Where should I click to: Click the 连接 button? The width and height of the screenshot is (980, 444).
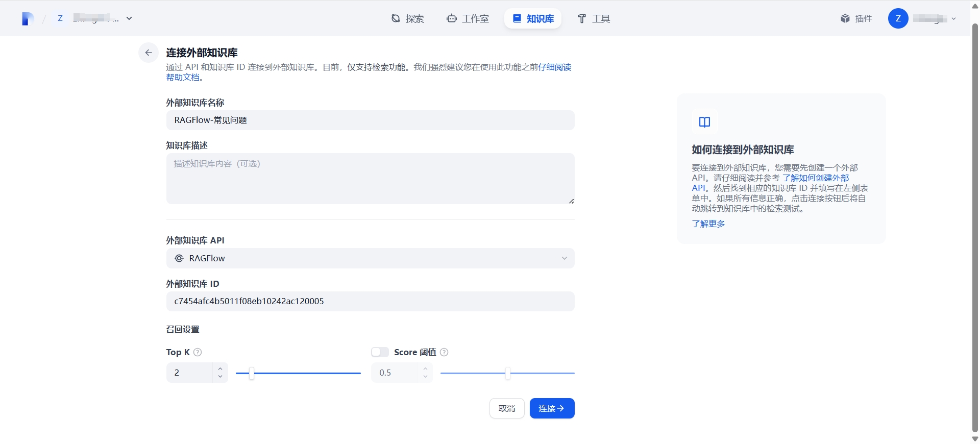[x=552, y=408]
